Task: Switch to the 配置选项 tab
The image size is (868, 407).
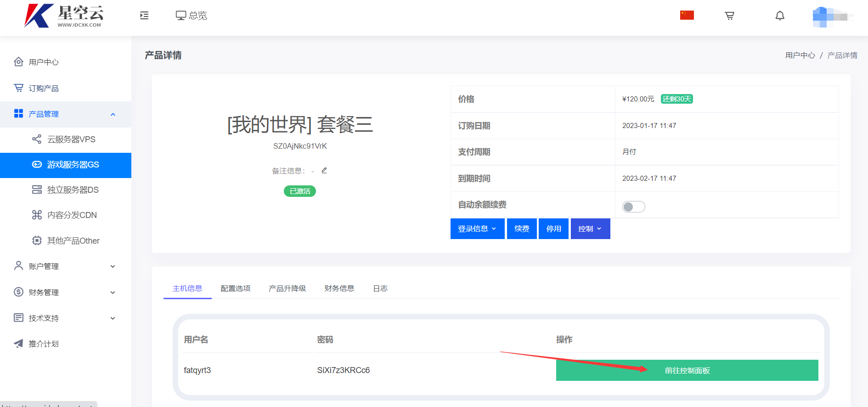Action: [236, 288]
